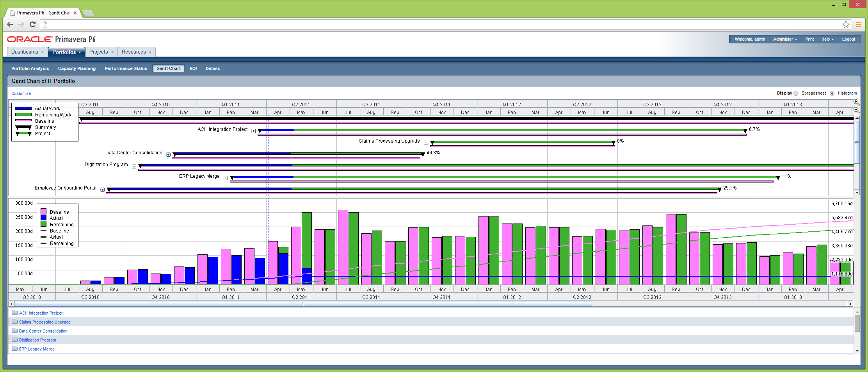Expand Claims Processing Upgrade bar

pos(426,143)
